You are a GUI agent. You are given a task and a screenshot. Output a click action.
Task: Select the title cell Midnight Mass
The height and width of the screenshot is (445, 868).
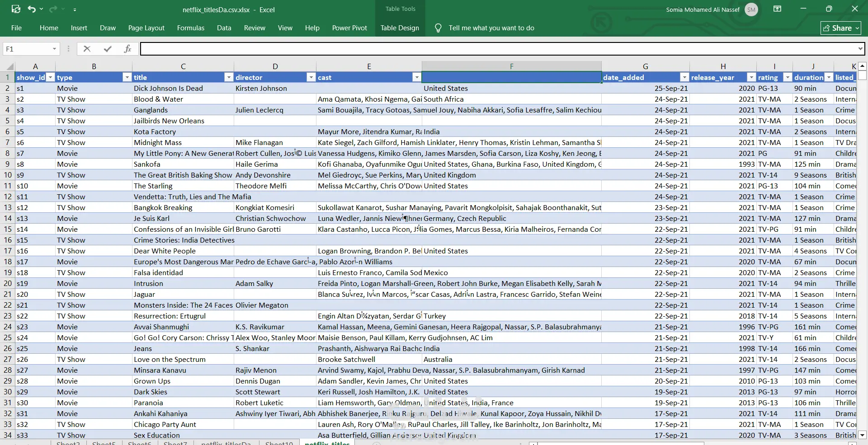click(183, 143)
